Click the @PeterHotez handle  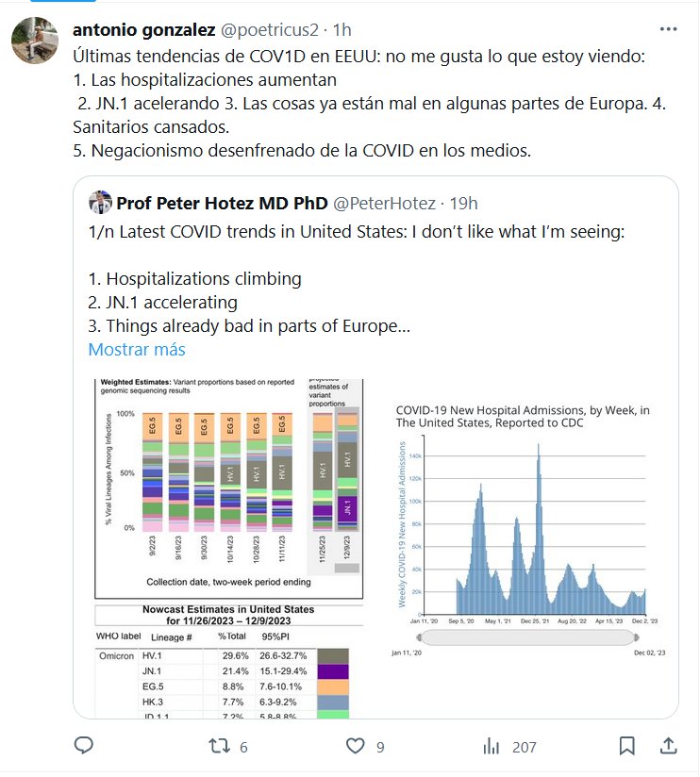click(x=384, y=203)
